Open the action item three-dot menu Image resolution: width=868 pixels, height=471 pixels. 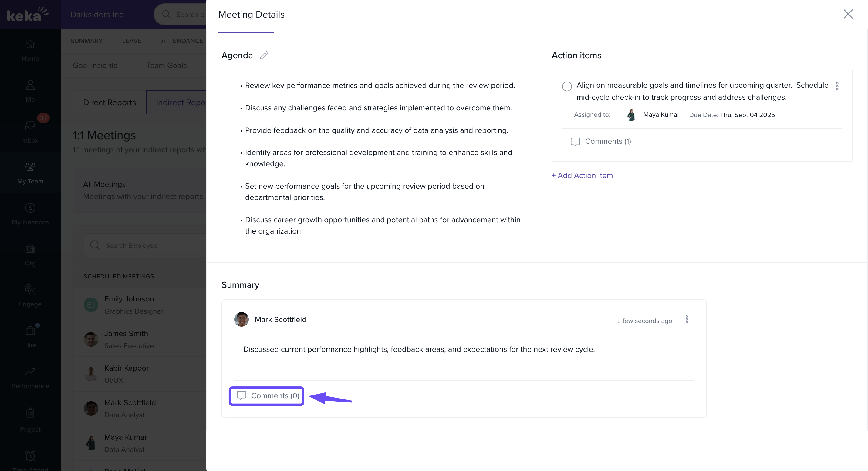tap(837, 86)
